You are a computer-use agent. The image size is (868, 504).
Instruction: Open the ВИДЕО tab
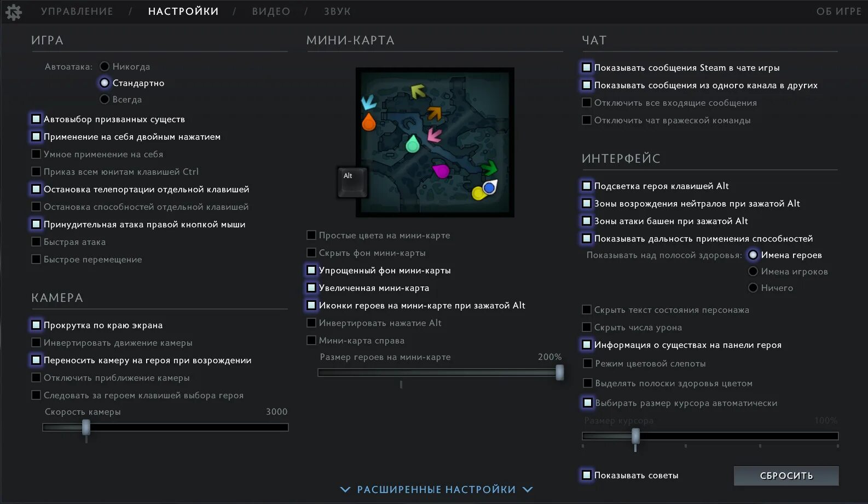click(x=271, y=12)
